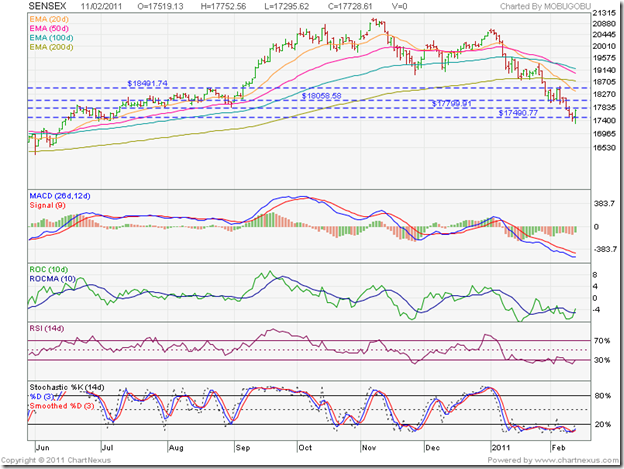Click the Dec month axis label

(x=433, y=448)
